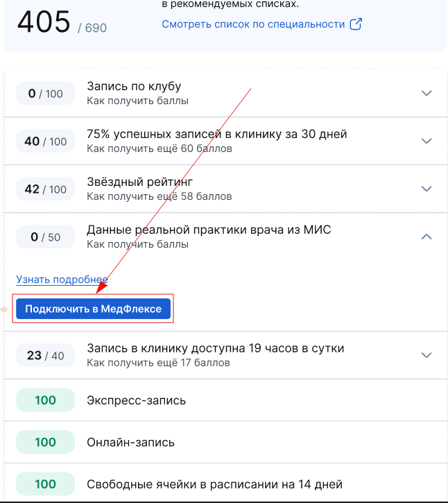Viewport: 448px width, 503px height.
Task: Click "Как получить ещё 17 баллов" text
Action: coord(158,362)
